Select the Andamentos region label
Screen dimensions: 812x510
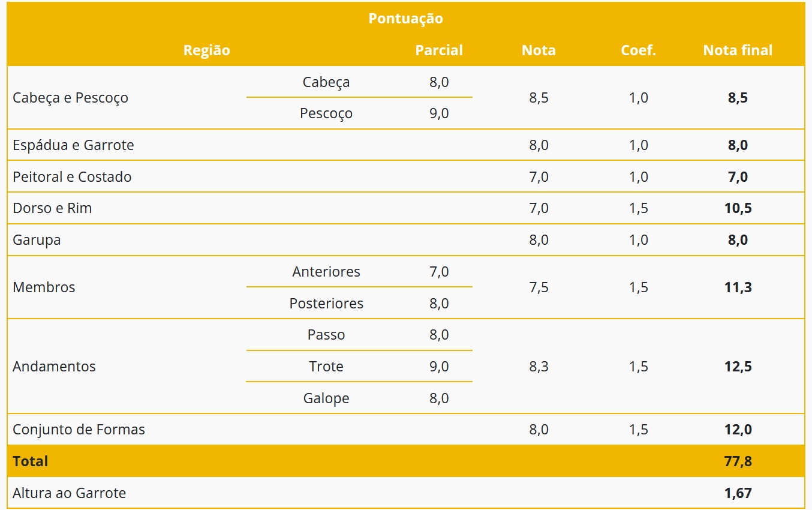(54, 367)
